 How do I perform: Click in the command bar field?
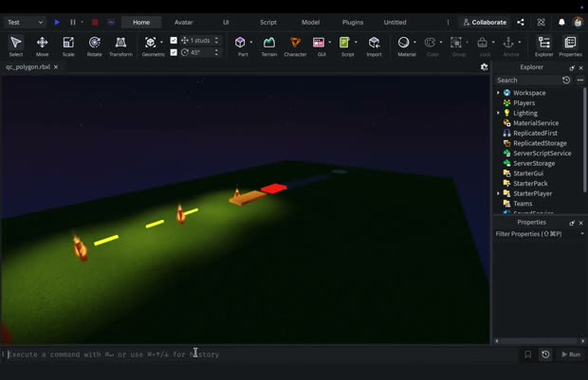tap(263, 354)
